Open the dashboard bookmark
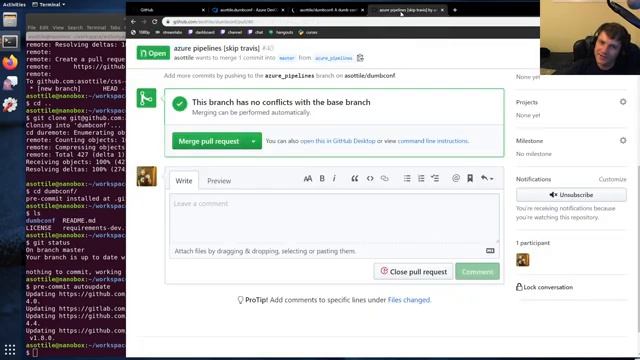Screen dimensions: 640x360 (202, 32)
